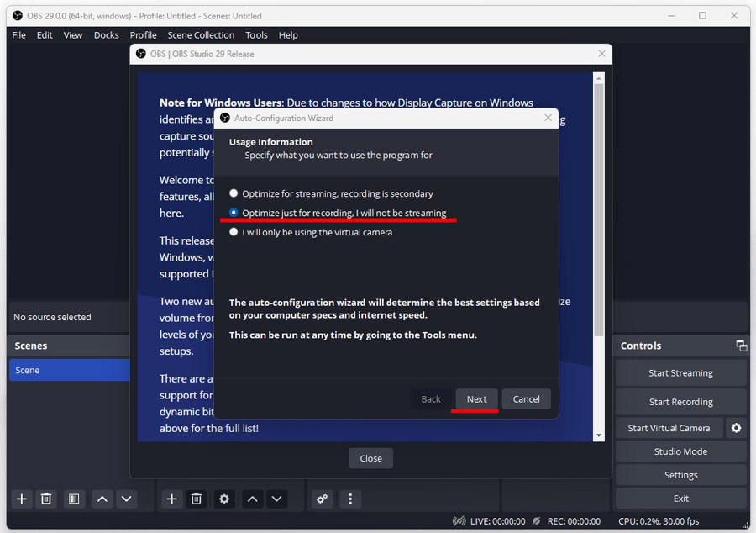Close the Auto-Configuration Wizard dialog with X
The width and height of the screenshot is (756, 533).
click(548, 118)
